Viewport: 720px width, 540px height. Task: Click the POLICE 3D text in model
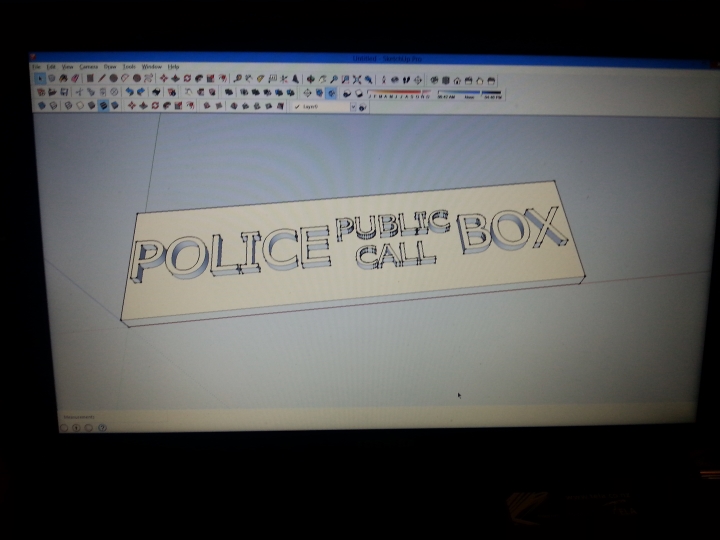231,255
